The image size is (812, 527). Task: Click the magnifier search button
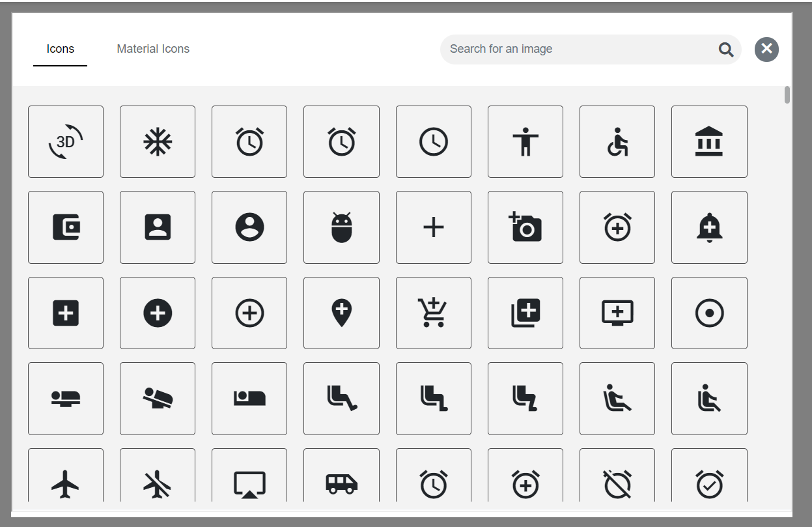(726, 50)
